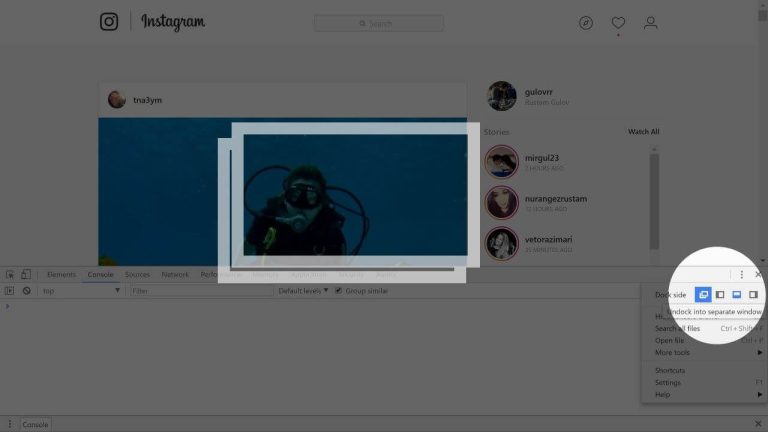Close the bottom drawer X

758,424
